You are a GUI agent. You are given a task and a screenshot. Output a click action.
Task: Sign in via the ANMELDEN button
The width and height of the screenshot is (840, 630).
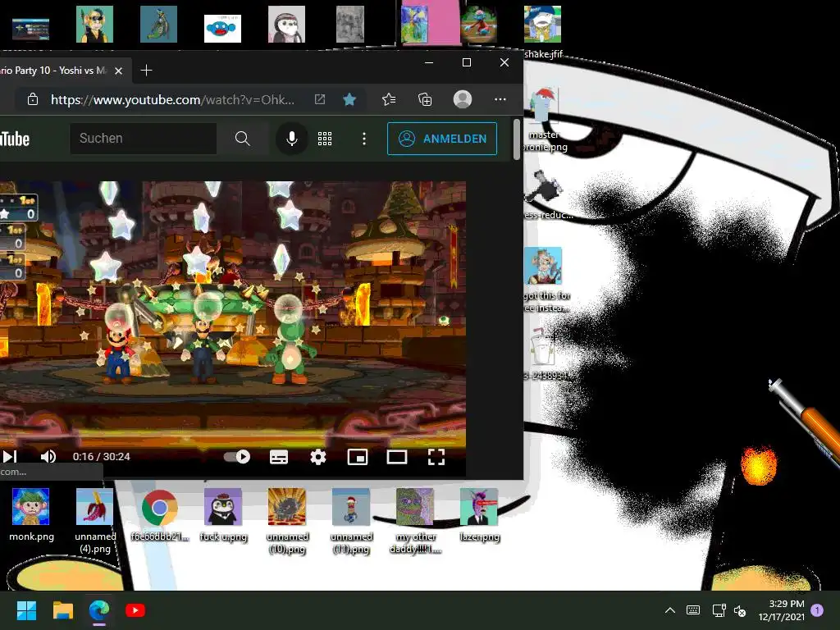tap(442, 139)
